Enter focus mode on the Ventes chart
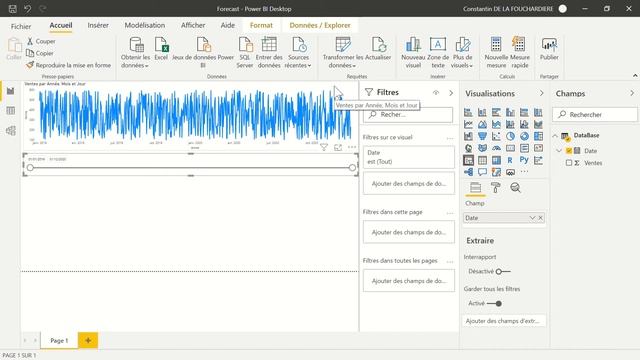 338,147
